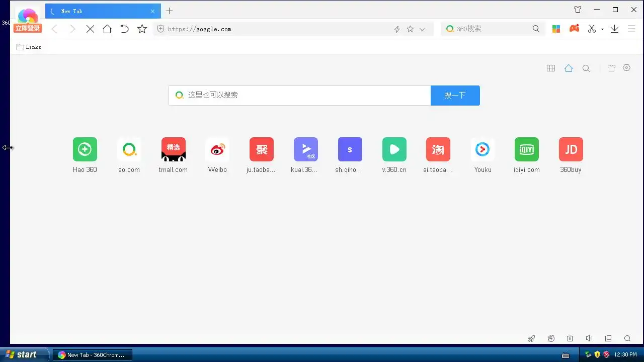This screenshot has width=644, height=362.
Task: Open the colorful app store grid icon
Action: tap(556, 29)
